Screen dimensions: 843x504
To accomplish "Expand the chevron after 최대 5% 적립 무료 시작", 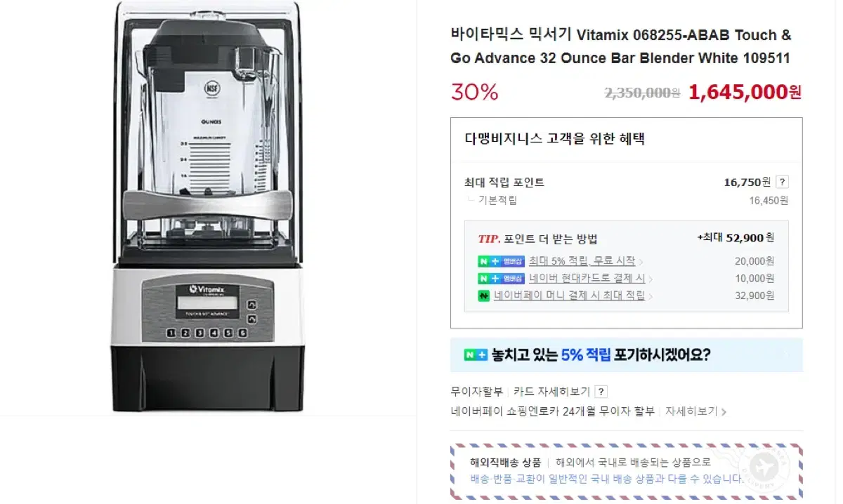I will (640, 262).
